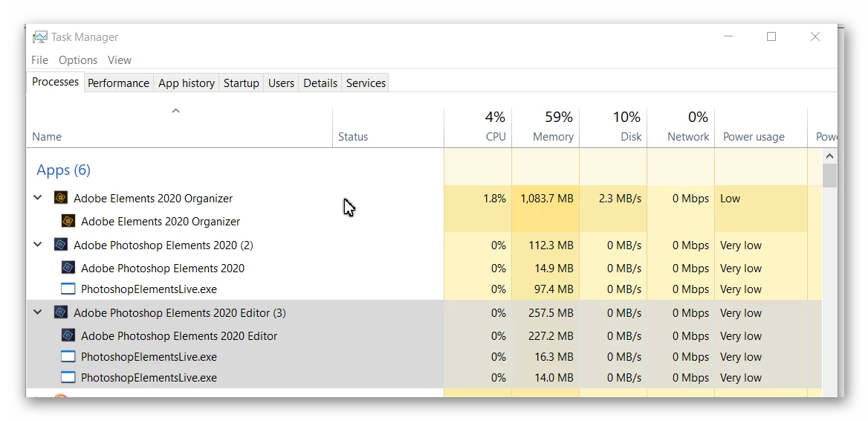
Task: Click the vertical scrollbar thumb
Action: (x=829, y=176)
